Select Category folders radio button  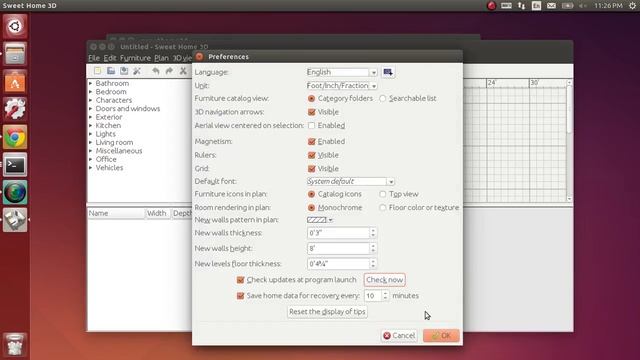pos(311,99)
